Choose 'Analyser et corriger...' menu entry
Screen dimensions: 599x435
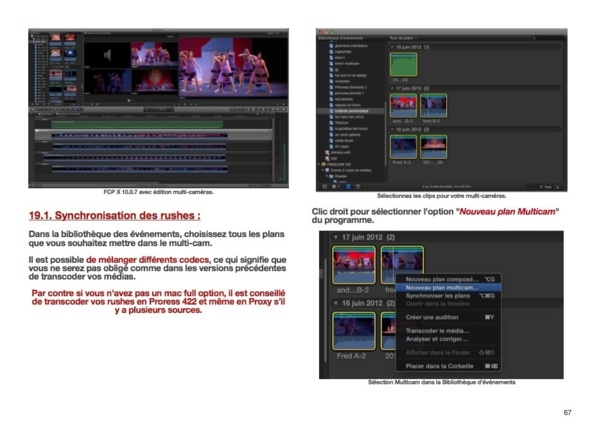pyautogui.click(x=448, y=339)
